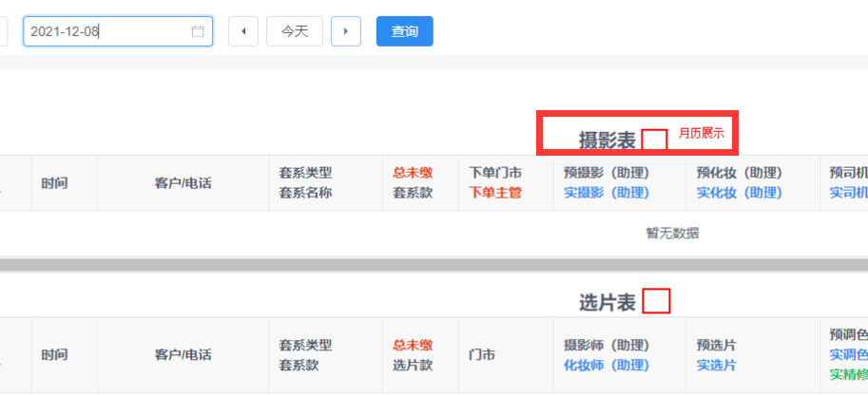
Task: Click the 下单门市 header label
Action: pos(495,173)
